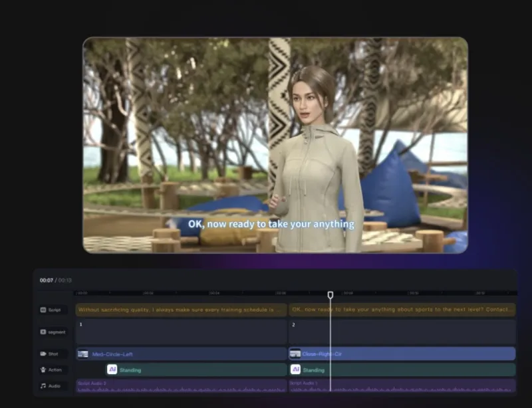Click the 00:12 mark on timeline ruler
The height and width of the screenshot is (408, 532).
(x=480, y=293)
